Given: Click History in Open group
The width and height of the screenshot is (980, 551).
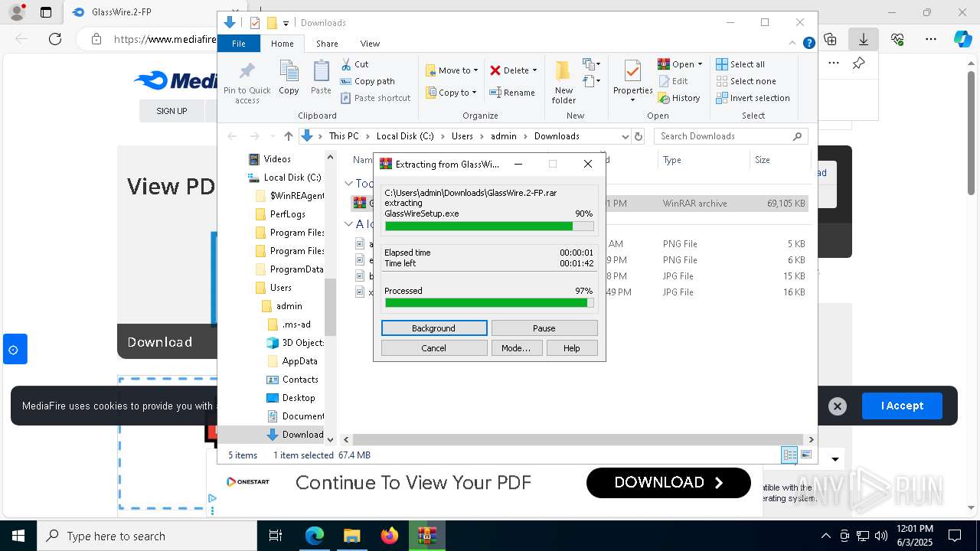Looking at the screenshot, I should pos(679,98).
